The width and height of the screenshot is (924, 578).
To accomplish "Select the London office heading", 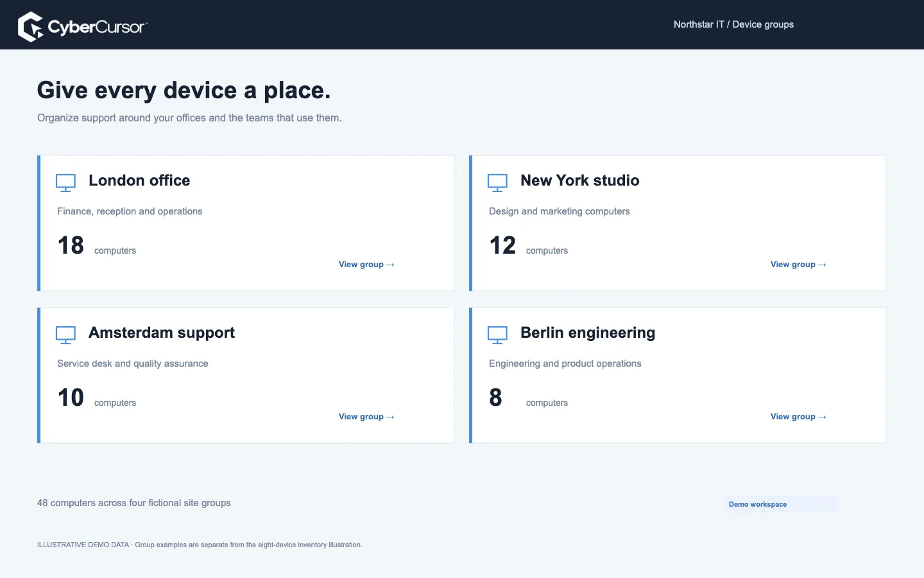I will click(139, 180).
